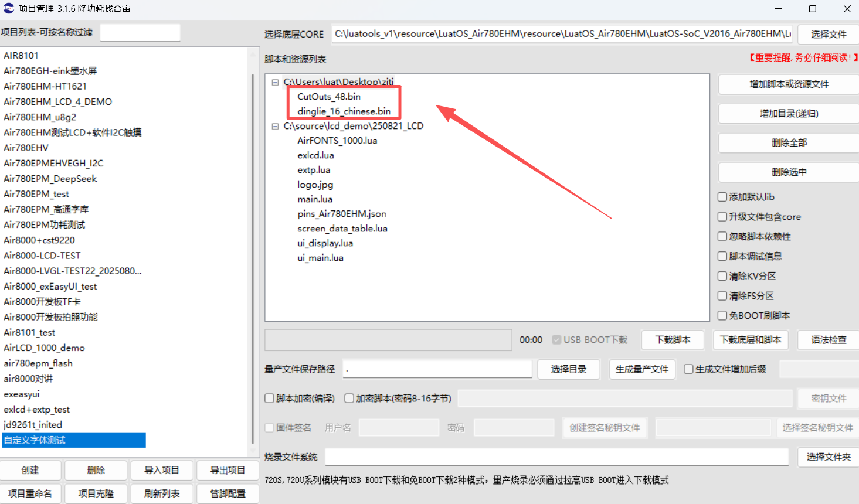Select CutOuts_48.bin in the file tree
The height and width of the screenshot is (504, 859).
click(329, 97)
